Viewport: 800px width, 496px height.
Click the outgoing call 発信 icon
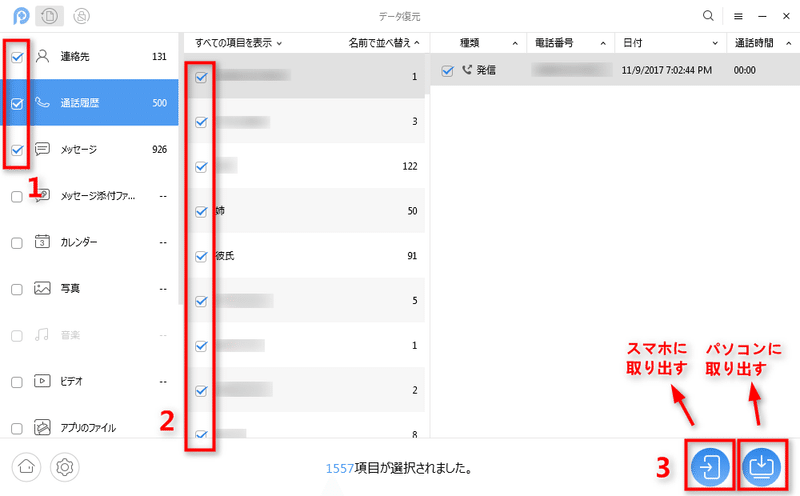467,69
